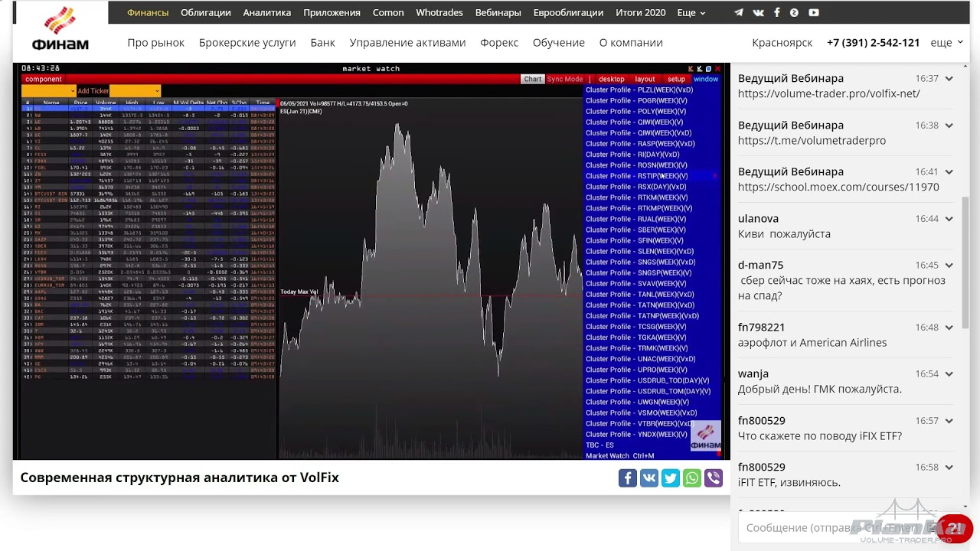Go to Про рынок section
The image size is (980, 551).
coord(156,42)
